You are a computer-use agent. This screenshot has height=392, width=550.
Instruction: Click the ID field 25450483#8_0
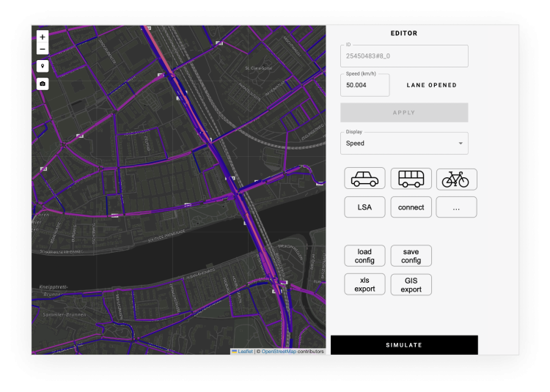click(404, 56)
